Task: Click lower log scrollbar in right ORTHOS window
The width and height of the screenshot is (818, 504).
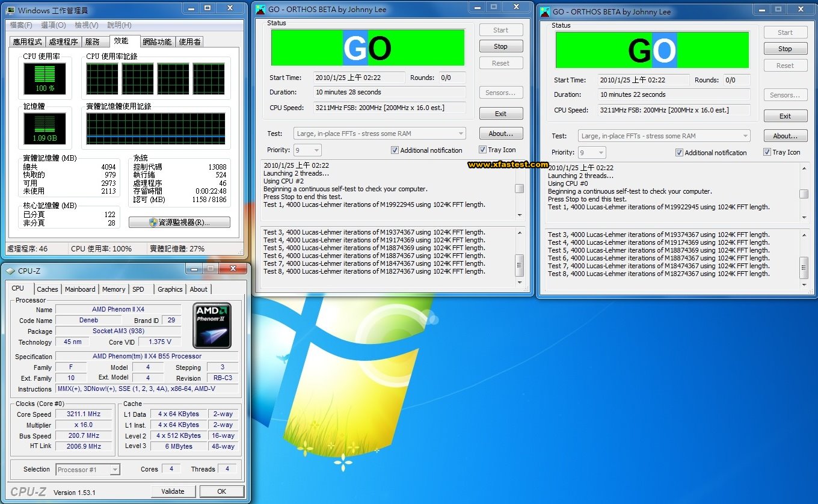Action: [x=804, y=267]
